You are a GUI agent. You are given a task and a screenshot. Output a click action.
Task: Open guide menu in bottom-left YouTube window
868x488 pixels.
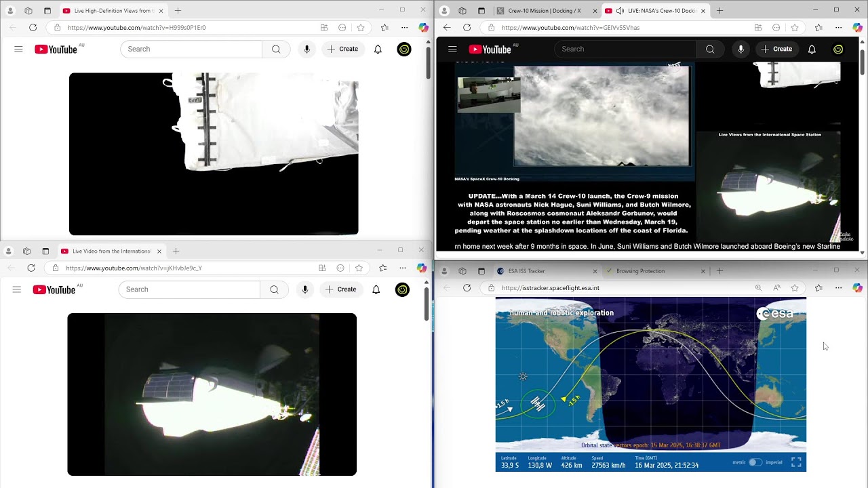click(17, 289)
